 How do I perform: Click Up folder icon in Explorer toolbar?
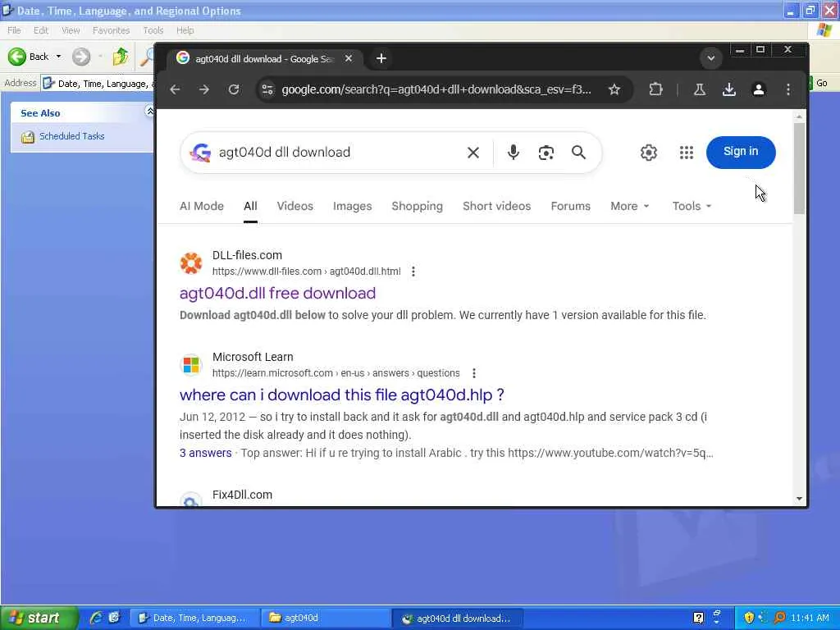121,57
